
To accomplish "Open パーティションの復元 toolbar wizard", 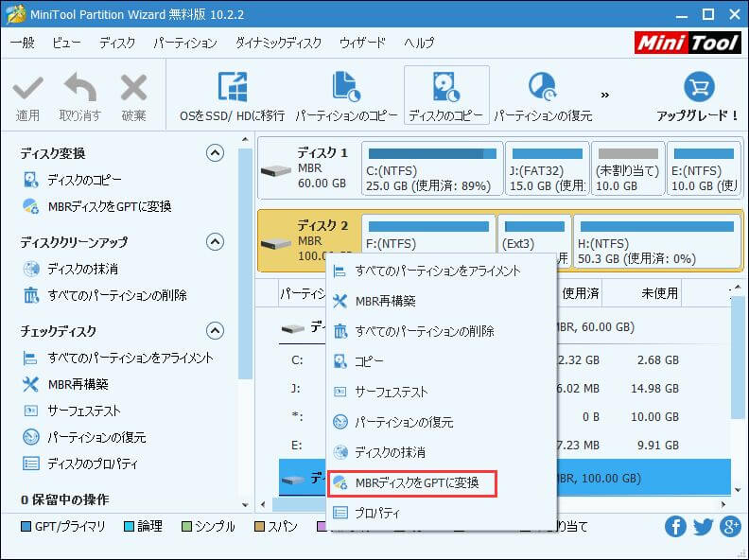I will pos(542,89).
